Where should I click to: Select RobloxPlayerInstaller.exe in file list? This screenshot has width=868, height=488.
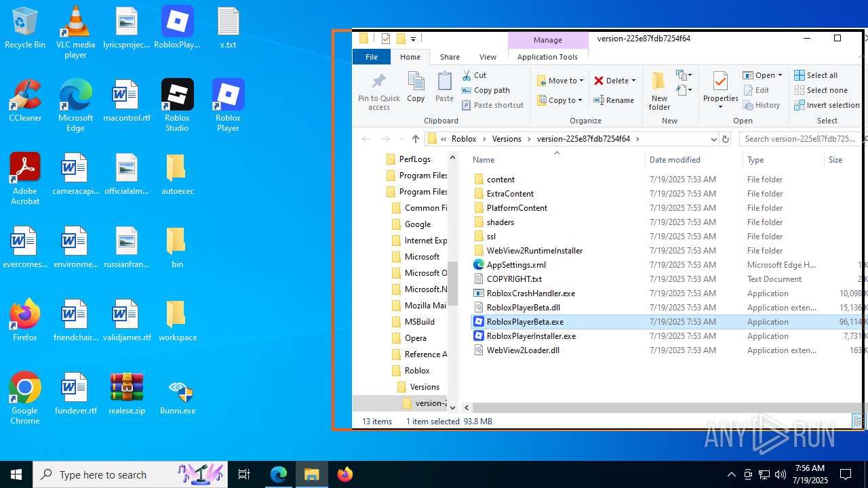524,336
